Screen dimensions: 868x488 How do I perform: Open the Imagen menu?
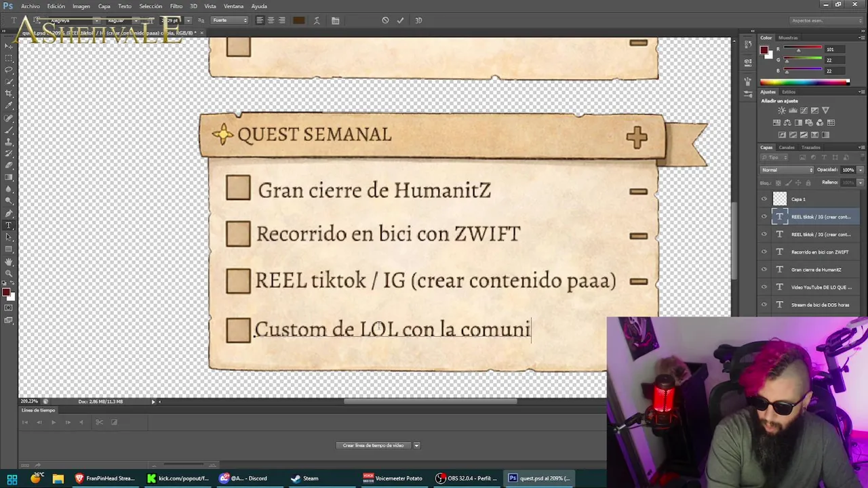pyautogui.click(x=81, y=6)
